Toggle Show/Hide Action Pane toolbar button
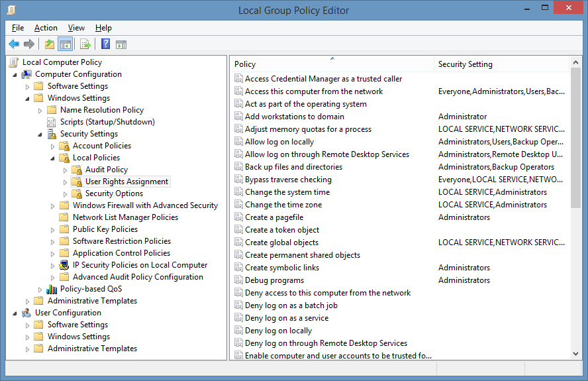 pos(121,44)
